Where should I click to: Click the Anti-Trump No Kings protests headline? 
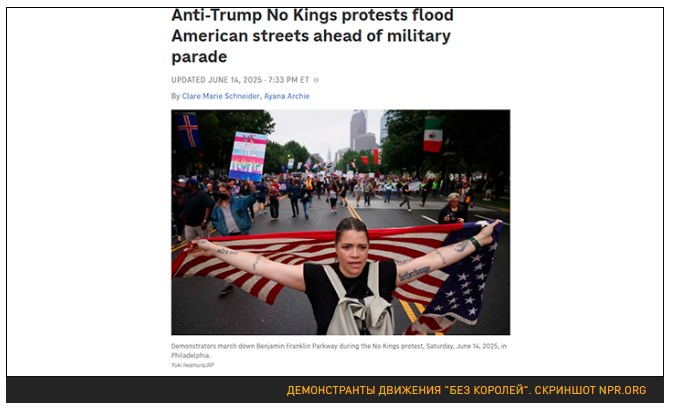(x=312, y=36)
